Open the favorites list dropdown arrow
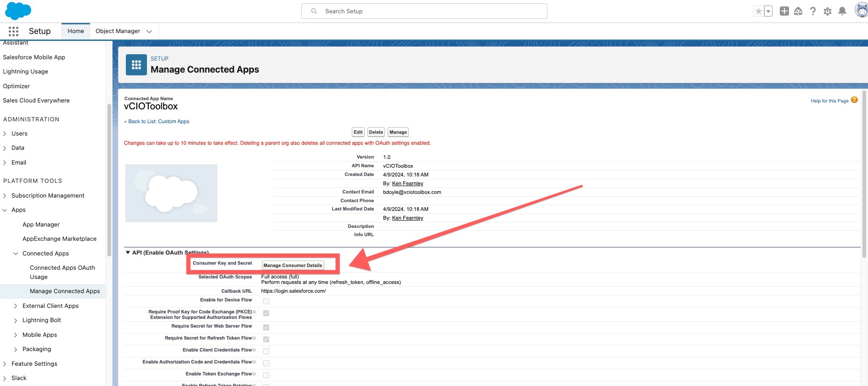 point(768,11)
